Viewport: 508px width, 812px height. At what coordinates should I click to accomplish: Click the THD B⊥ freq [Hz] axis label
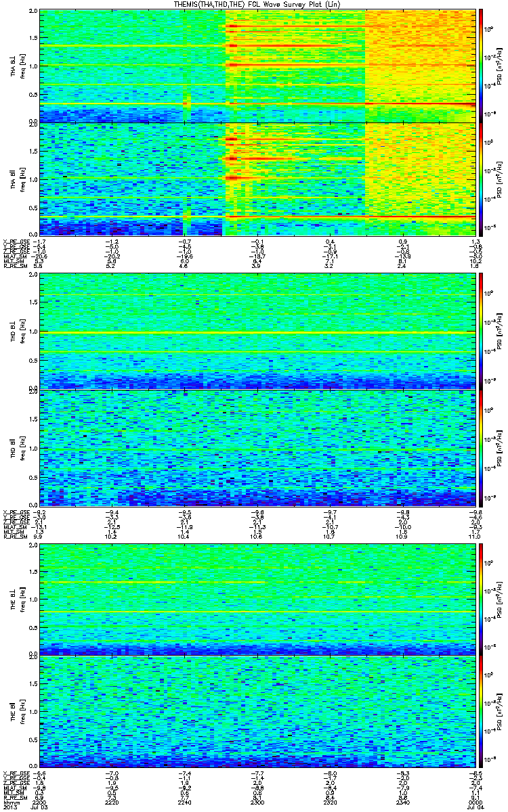coord(16,333)
